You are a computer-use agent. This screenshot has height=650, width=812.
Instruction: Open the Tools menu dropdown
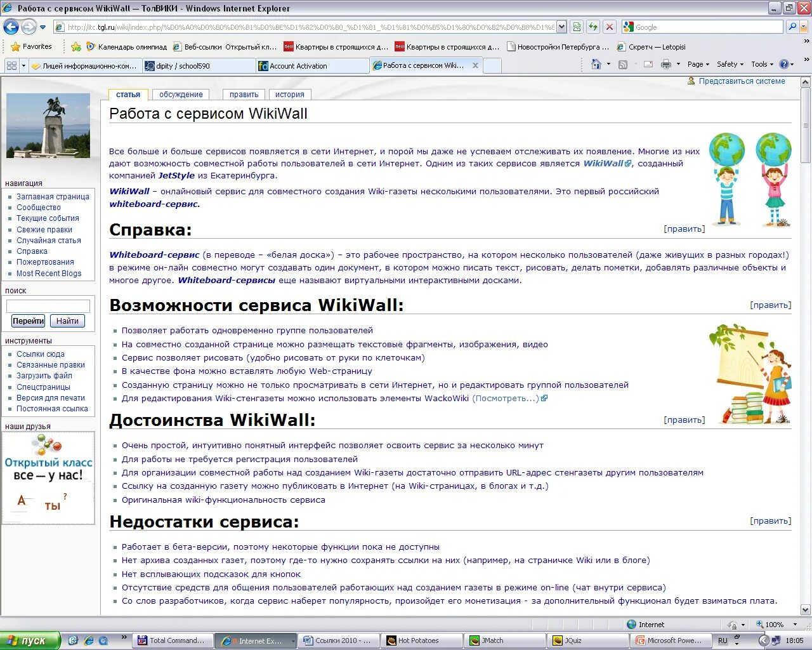[x=763, y=64]
